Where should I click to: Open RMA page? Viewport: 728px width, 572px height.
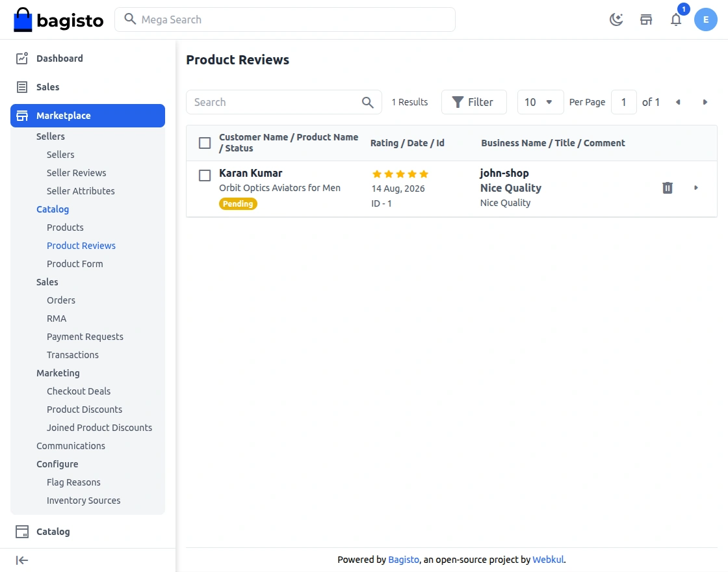tap(56, 318)
